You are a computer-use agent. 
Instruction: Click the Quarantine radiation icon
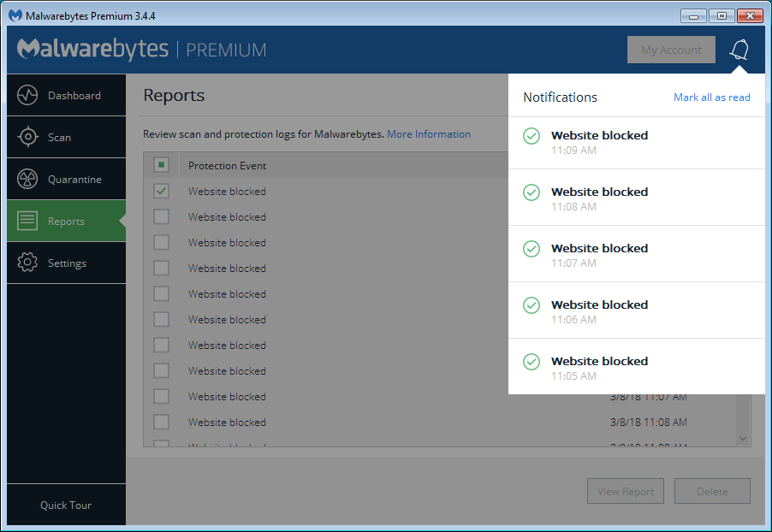27,179
